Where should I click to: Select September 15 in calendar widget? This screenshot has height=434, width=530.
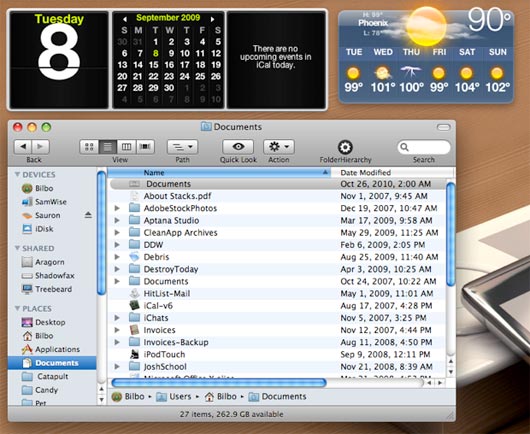click(x=153, y=65)
